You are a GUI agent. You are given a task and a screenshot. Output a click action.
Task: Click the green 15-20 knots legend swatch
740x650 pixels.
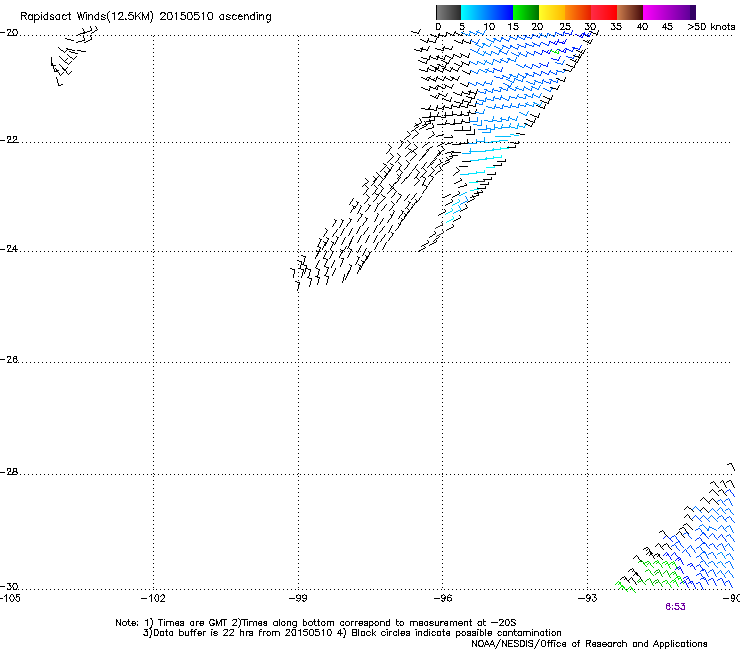pyautogui.click(x=526, y=12)
